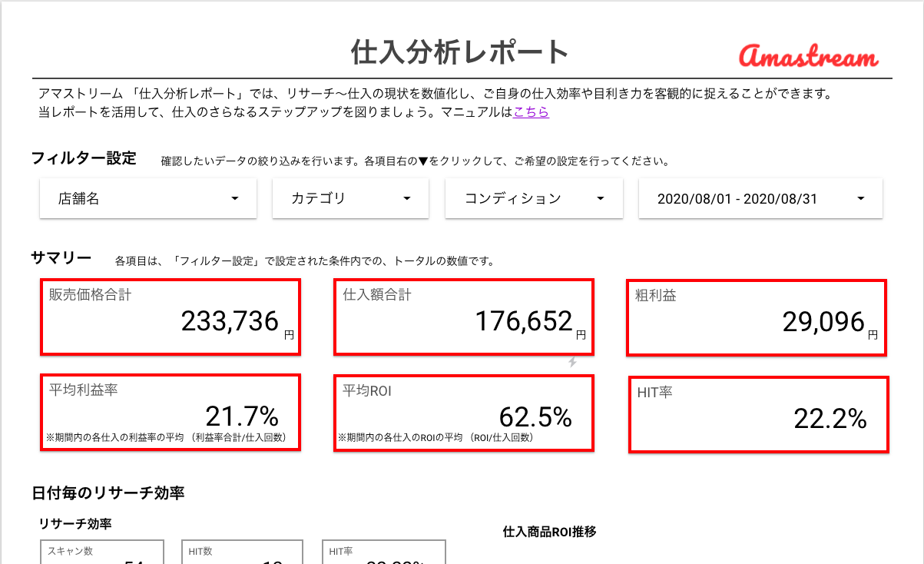Click the 29,096 gross profit value

click(823, 322)
